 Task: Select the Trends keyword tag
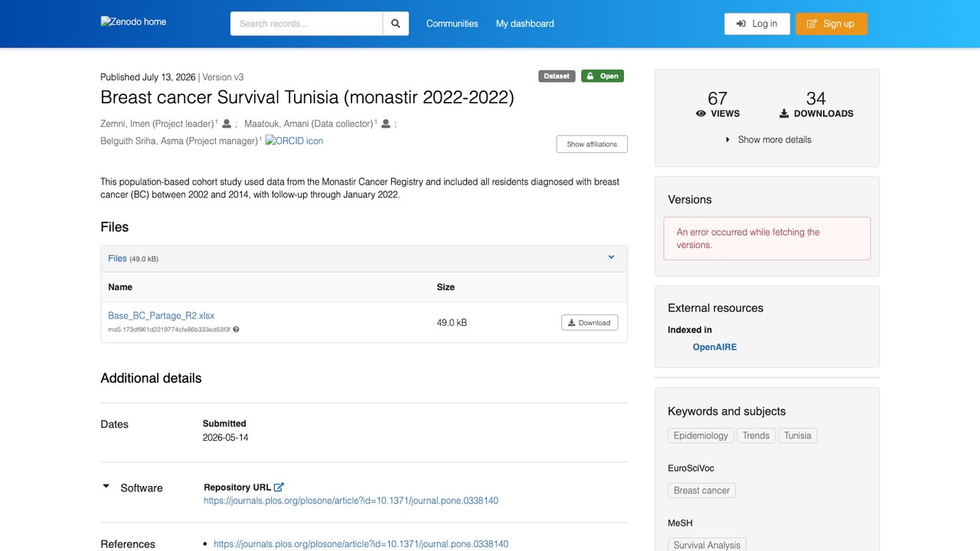(x=756, y=435)
